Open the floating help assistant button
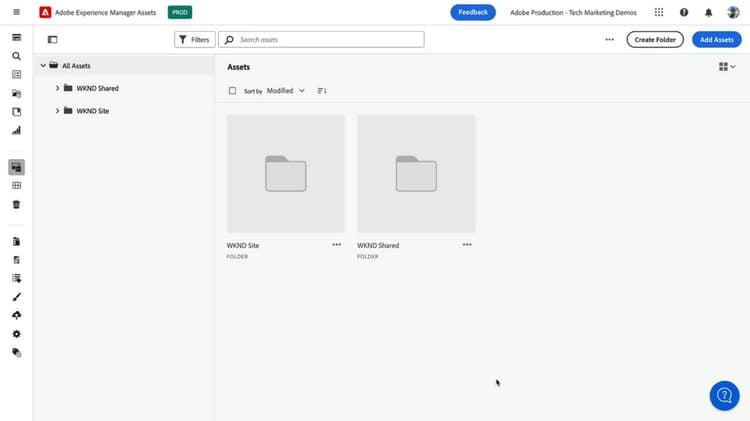 tap(724, 396)
